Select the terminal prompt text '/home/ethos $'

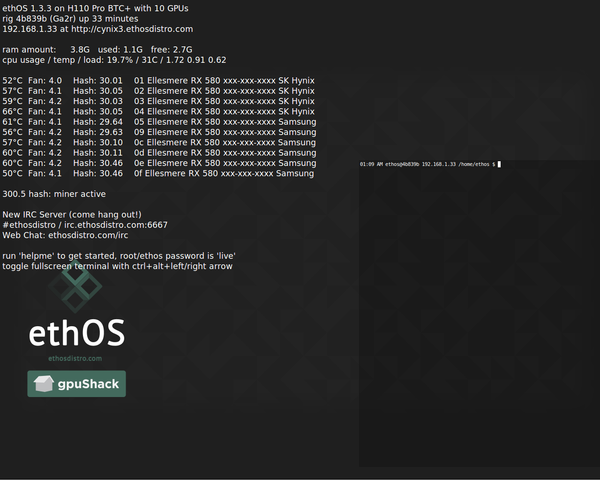pyautogui.click(x=477, y=164)
